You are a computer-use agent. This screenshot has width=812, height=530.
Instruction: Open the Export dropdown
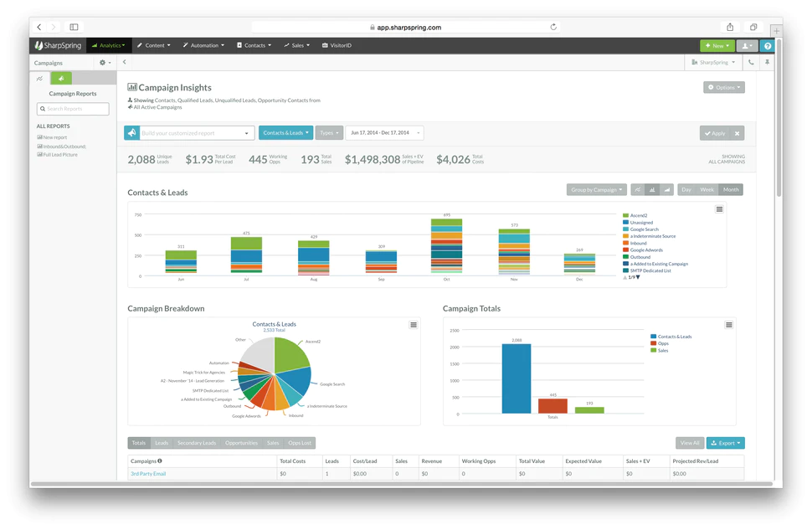click(725, 442)
